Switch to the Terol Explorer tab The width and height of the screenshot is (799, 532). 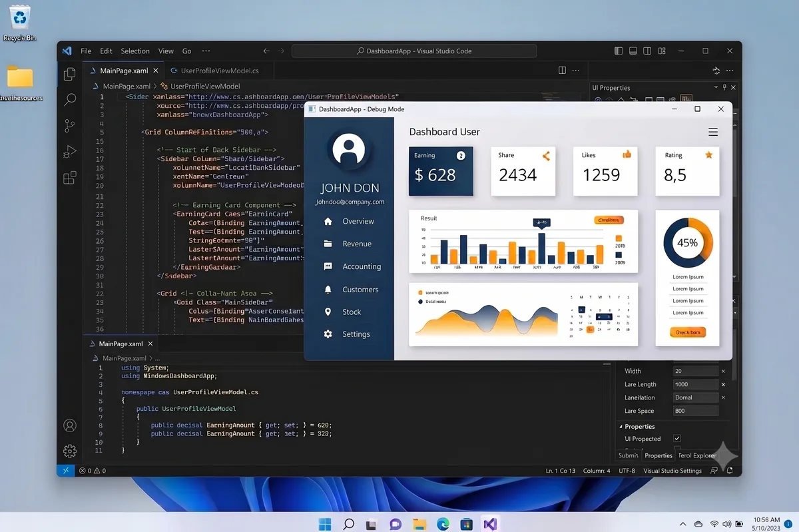[697, 455]
